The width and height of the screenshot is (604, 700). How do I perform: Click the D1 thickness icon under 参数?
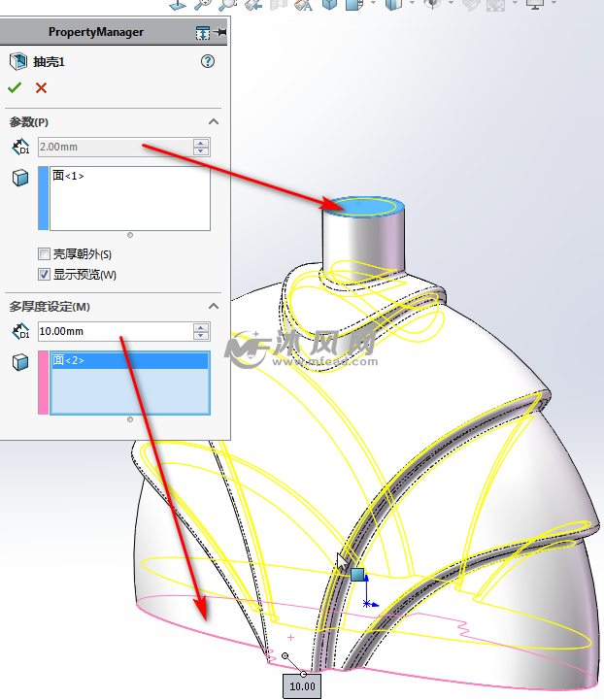tap(20, 147)
